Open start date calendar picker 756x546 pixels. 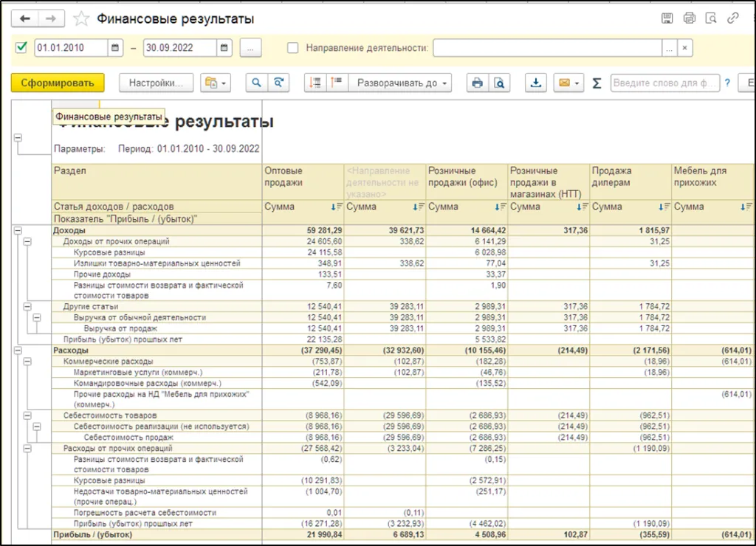(x=115, y=48)
